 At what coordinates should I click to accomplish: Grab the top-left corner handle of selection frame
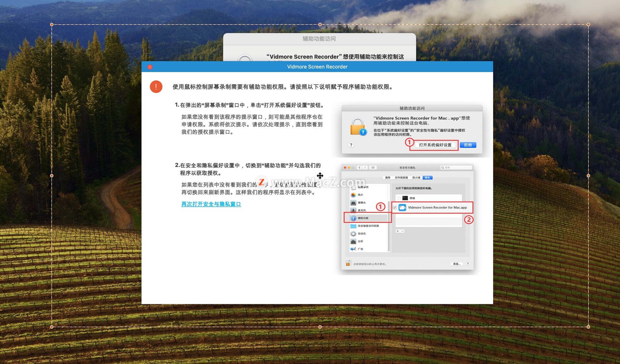[52, 25]
